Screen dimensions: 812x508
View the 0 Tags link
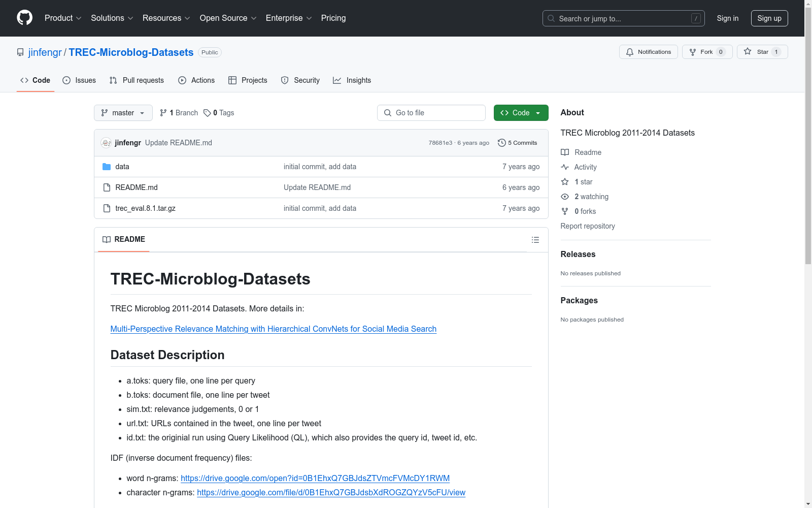pos(219,113)
